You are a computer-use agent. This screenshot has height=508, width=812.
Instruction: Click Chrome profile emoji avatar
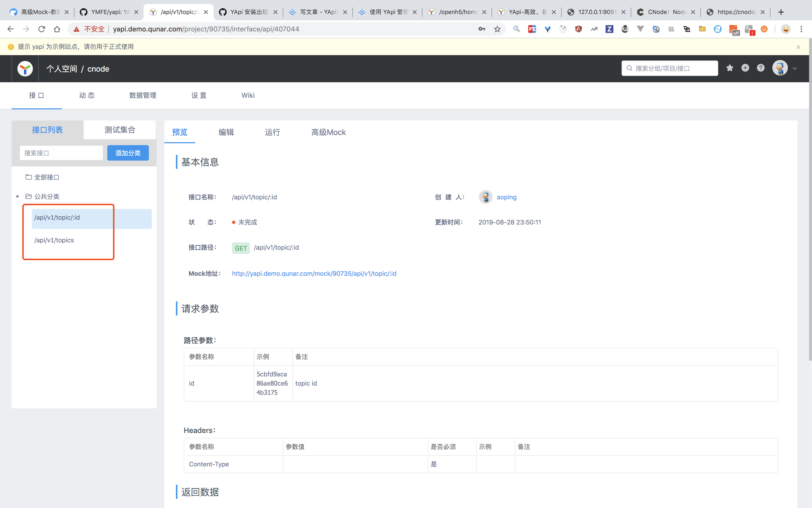coord(786,29)
